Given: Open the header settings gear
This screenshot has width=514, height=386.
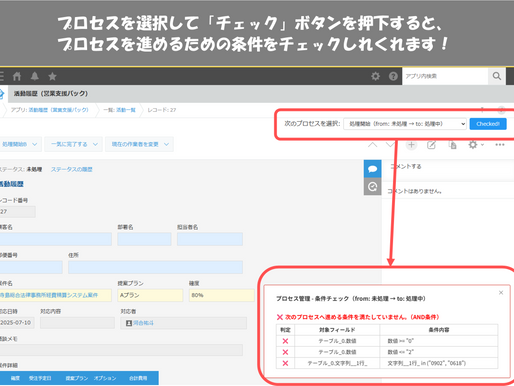Looking at the screenshot, I should (376, 76).
